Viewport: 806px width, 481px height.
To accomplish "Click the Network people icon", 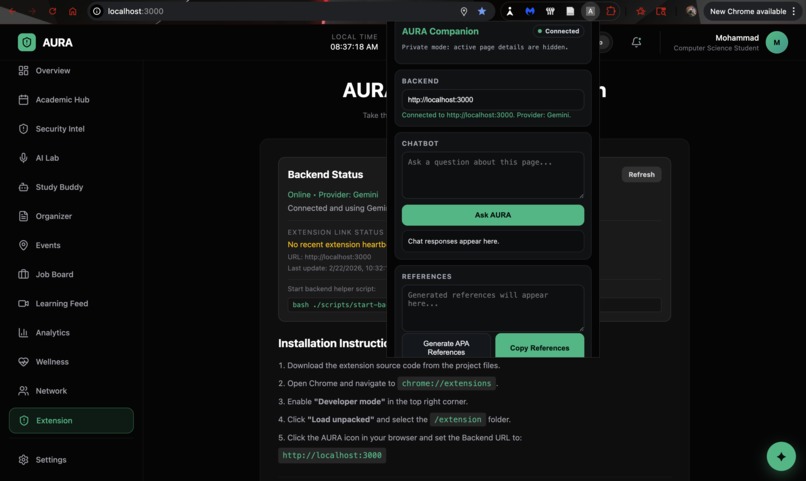I will point(23,391).
